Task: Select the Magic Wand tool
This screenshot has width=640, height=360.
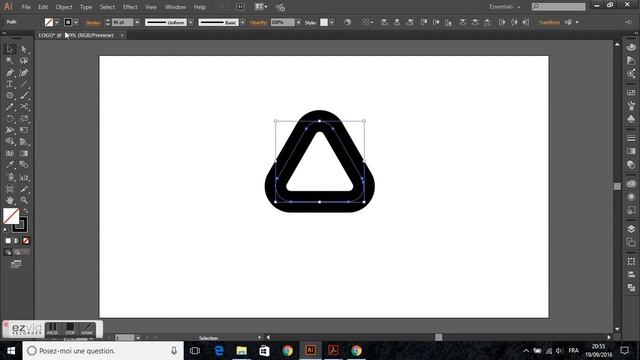Action: 10,61
